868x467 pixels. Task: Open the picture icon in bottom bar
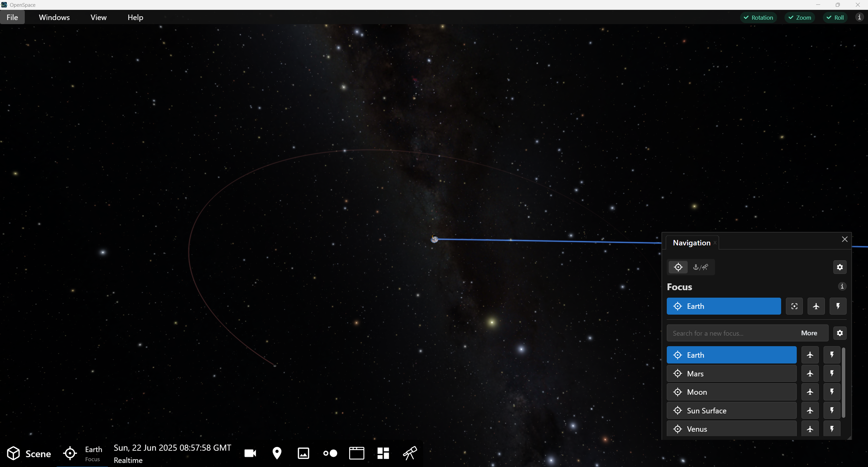[x=303, y=453]
